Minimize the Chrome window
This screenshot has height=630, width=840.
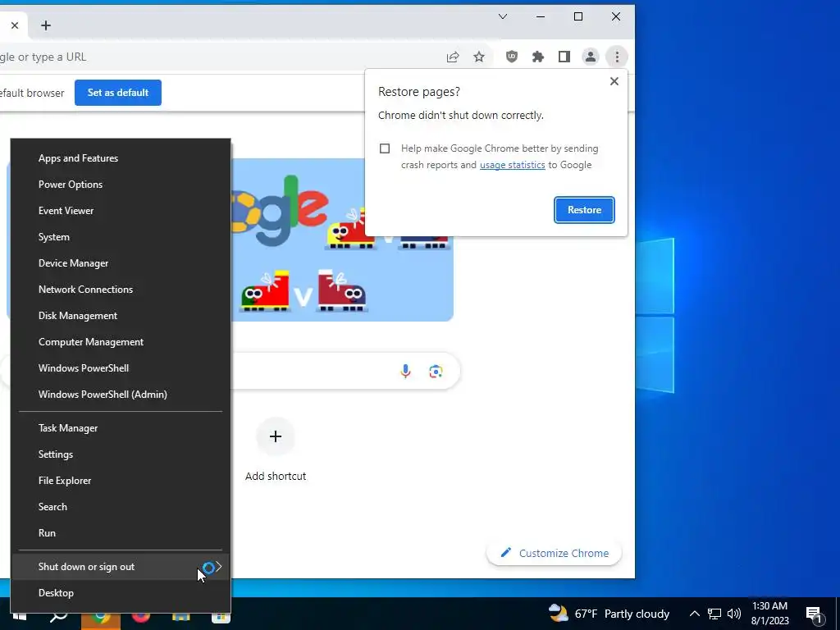[541, 16]
